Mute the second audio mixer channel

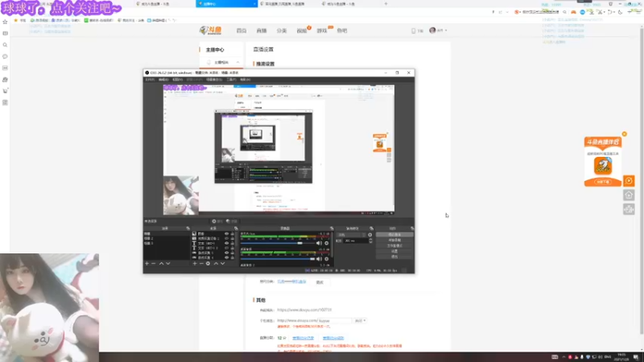(x=319, y=259)
